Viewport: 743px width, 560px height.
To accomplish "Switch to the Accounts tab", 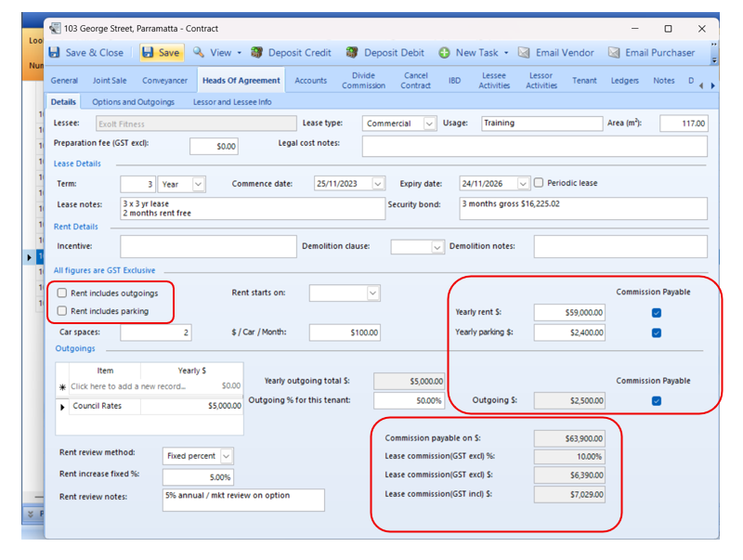I will tap(311, 81).
